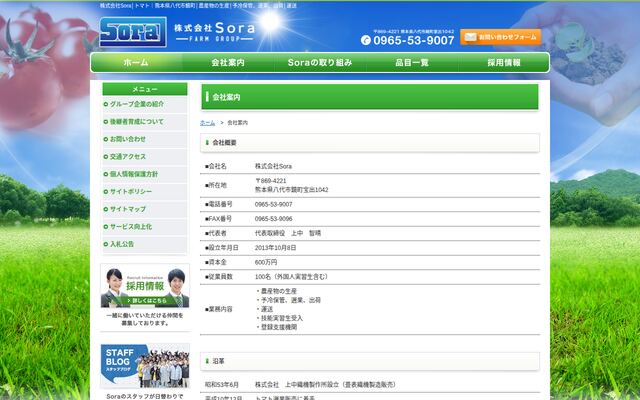Click the green bullet icon beside 入札公告

[106, 244]
